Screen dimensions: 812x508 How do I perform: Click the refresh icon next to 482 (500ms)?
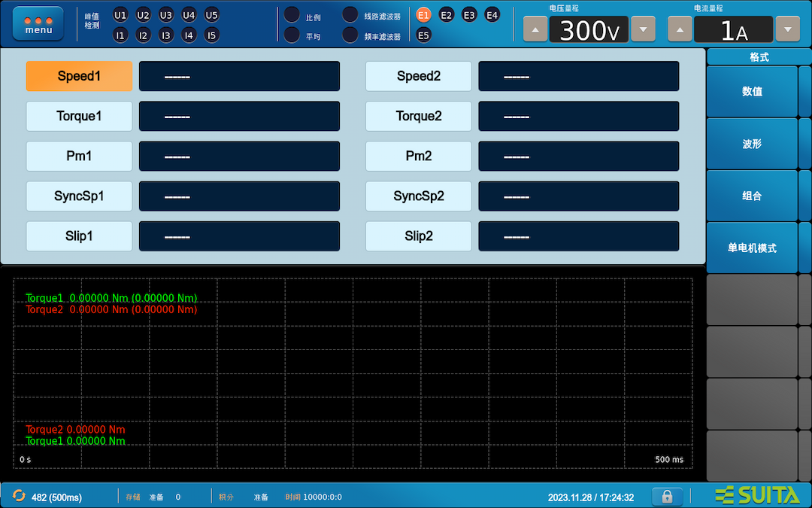click(19, 496)
